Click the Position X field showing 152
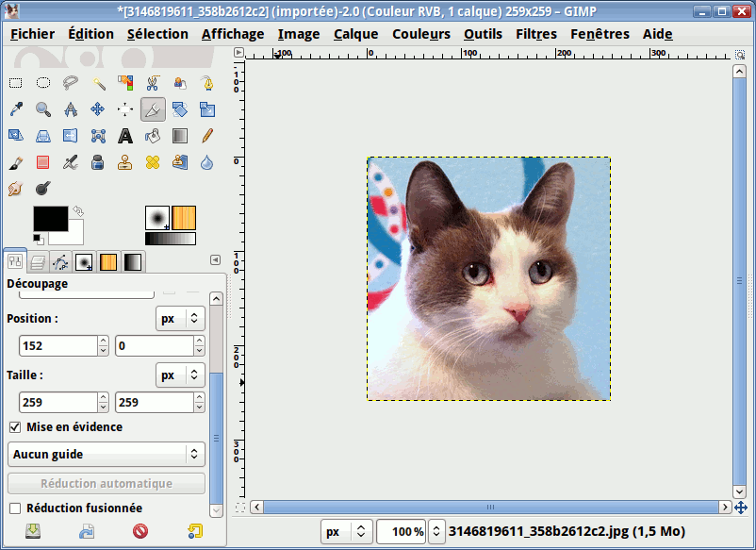 point(57,346)
